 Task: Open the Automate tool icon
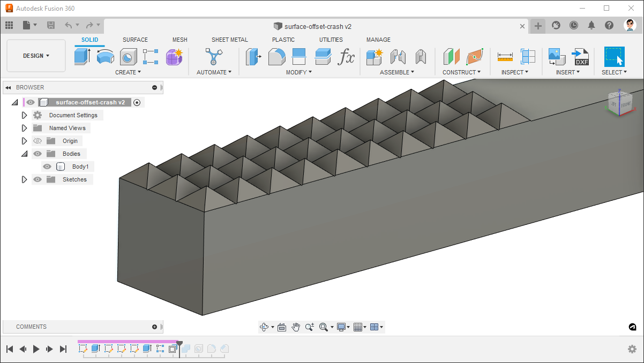point(213,56)
